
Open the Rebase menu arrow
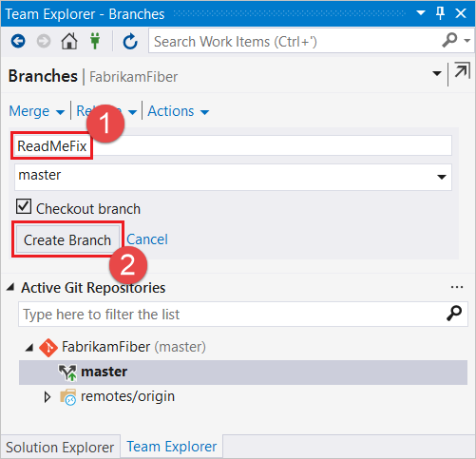(x=132, y=112)
